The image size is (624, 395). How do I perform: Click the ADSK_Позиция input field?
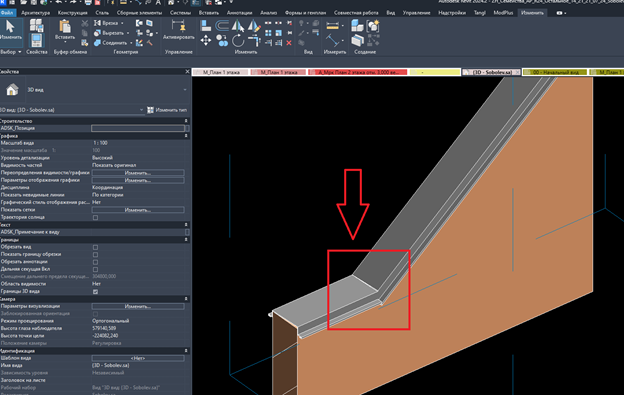[x=138, y=128]
